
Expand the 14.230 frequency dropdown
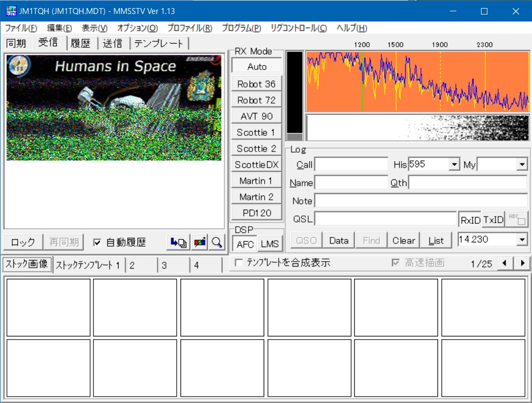point(522,240)
